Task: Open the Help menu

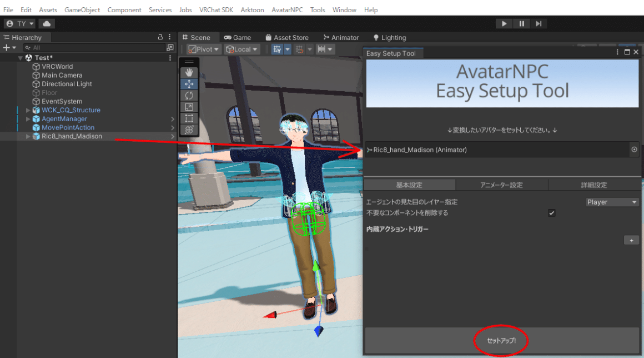Action: pyautogui.click(x=371, y=10)
